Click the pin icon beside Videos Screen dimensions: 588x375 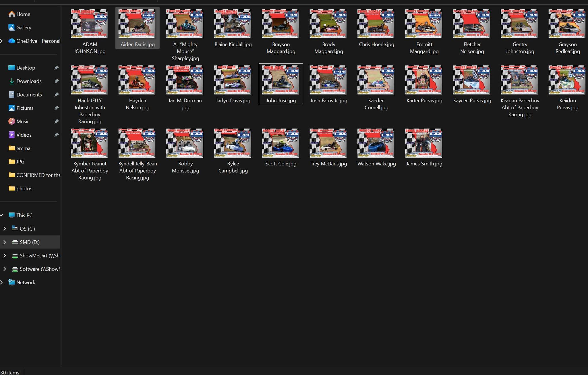[57, 135]
